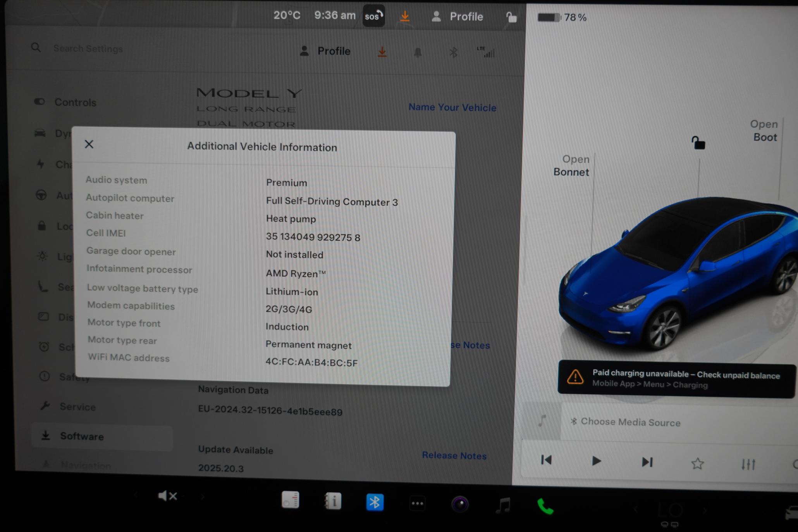Tap the Garage door opener Not installed value
The height and width of the screenshot is (532, 798).
[294, 255]
